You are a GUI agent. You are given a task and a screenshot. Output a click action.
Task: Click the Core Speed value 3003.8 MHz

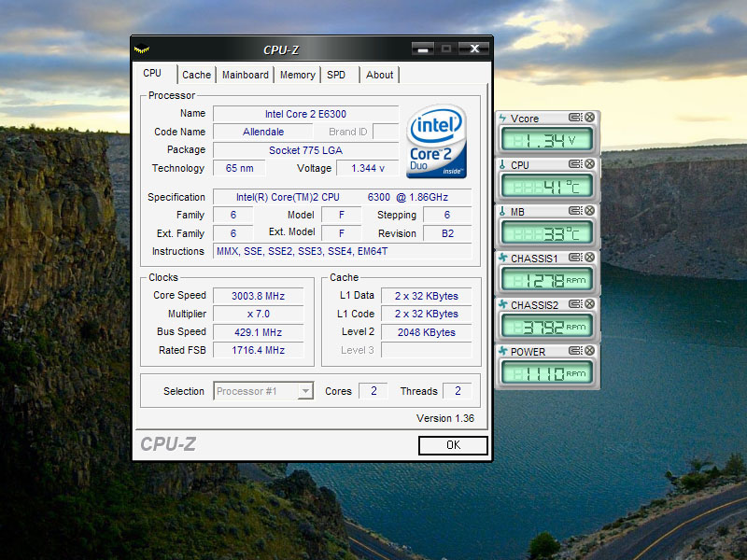259,296
